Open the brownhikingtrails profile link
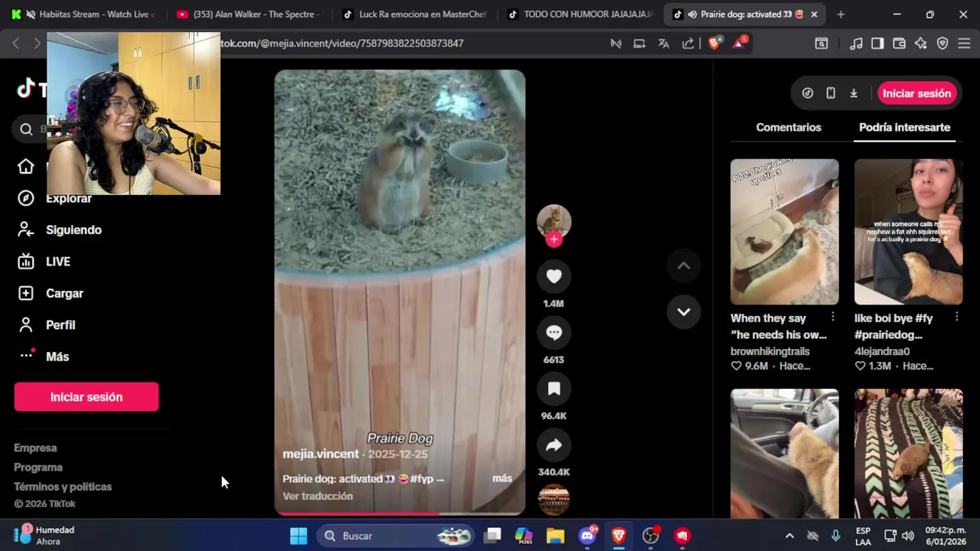 click(769, 351)
